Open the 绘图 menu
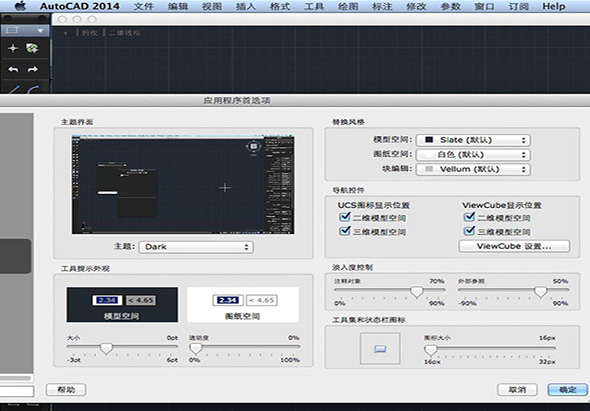This screenshot has height=411, width=590. point(348,6)
